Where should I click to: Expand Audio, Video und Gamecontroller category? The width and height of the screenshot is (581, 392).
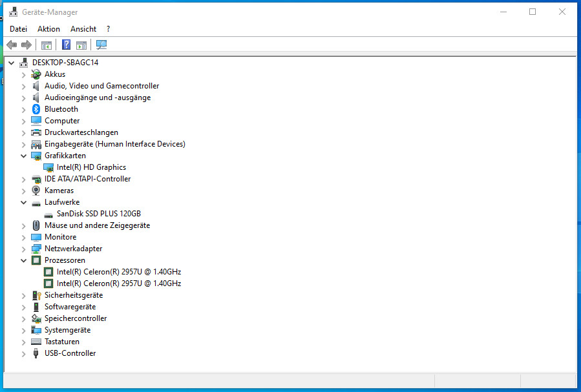pos(24,87)
